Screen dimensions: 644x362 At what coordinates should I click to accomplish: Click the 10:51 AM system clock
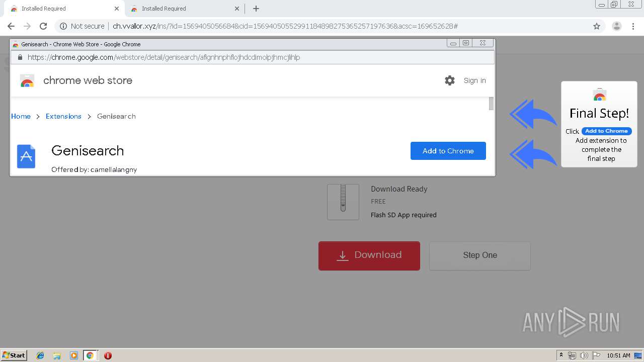click(x=618, y=355)
